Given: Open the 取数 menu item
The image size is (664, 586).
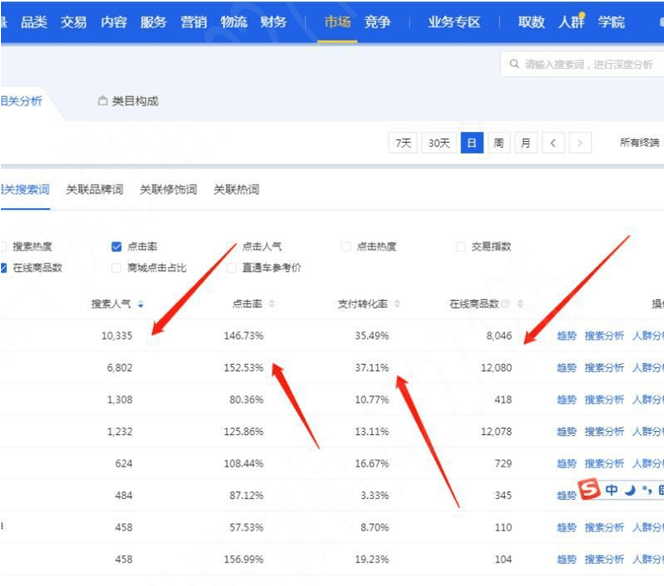Looking at the screenshot, I should pos(531,22).
